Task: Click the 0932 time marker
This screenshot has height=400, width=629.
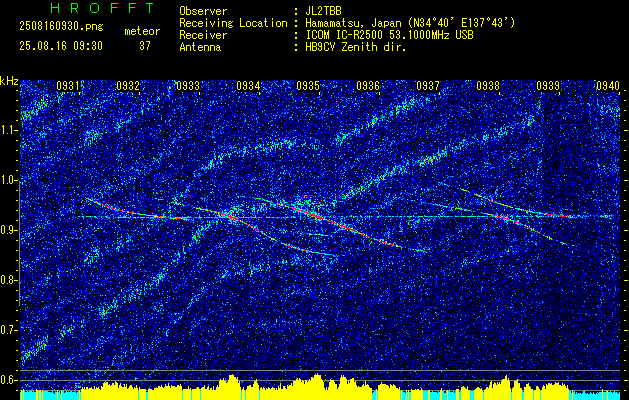Action: pyautogui.click(x=128, y=85)
